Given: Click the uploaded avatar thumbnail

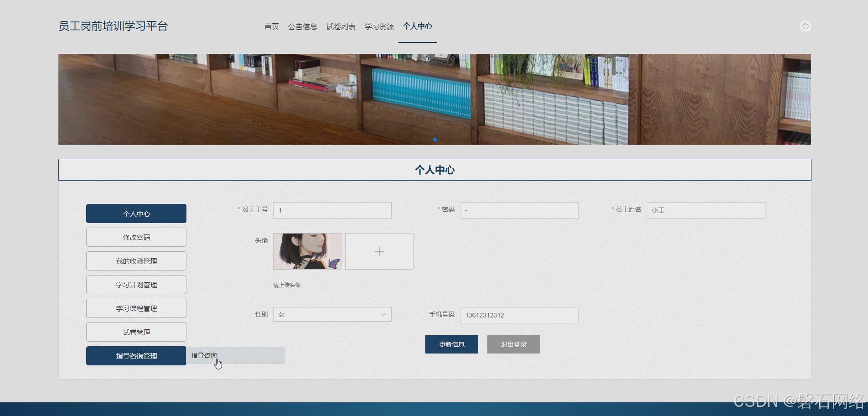Looking at the screenshot, I should (x=307, y=251).
